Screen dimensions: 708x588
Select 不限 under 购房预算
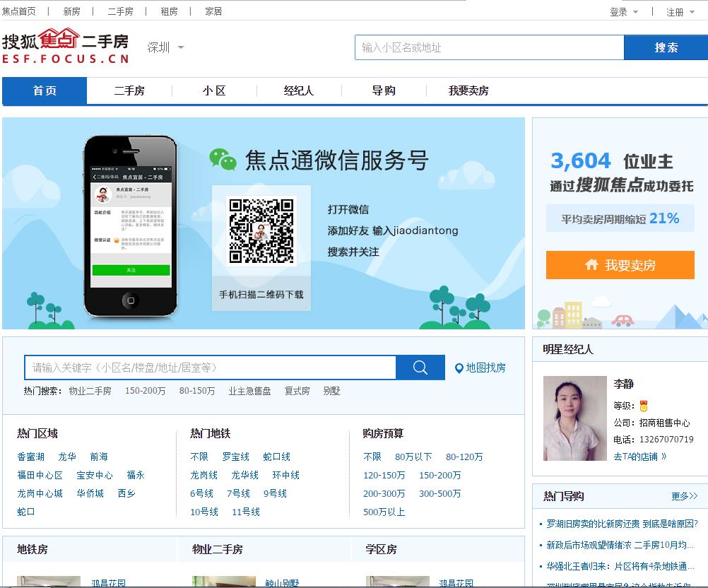[x=372, y=457]
